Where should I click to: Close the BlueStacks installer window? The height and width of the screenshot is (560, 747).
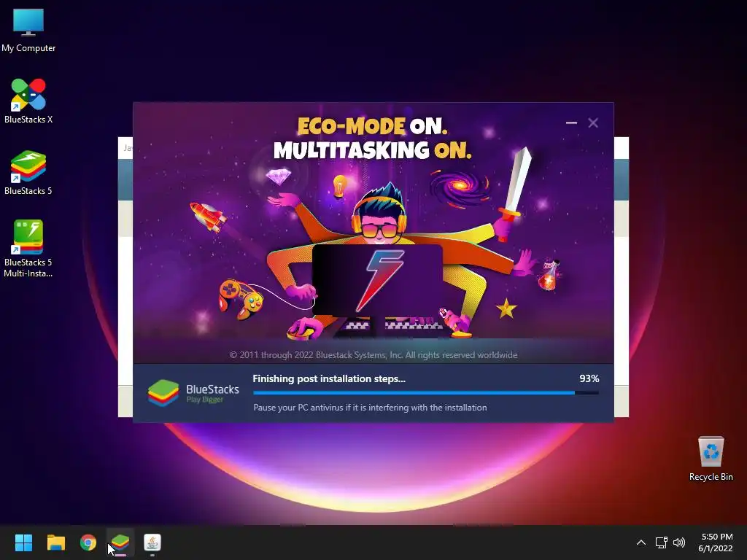593,122
